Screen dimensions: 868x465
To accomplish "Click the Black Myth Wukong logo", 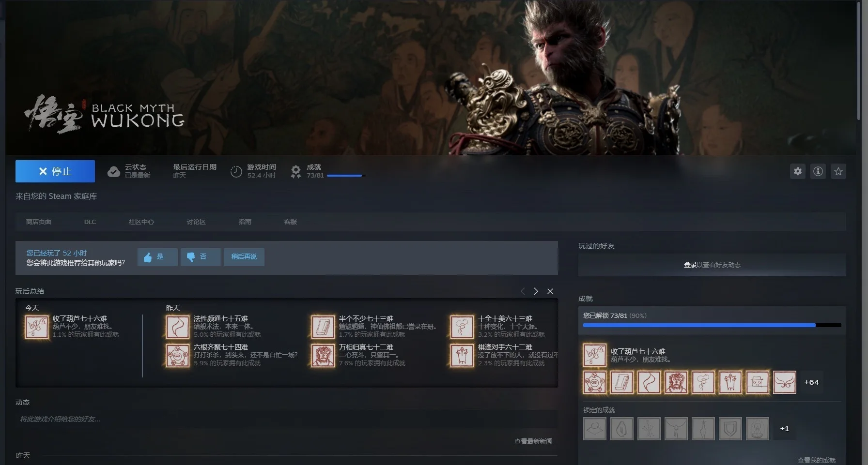I will (105, 114).
